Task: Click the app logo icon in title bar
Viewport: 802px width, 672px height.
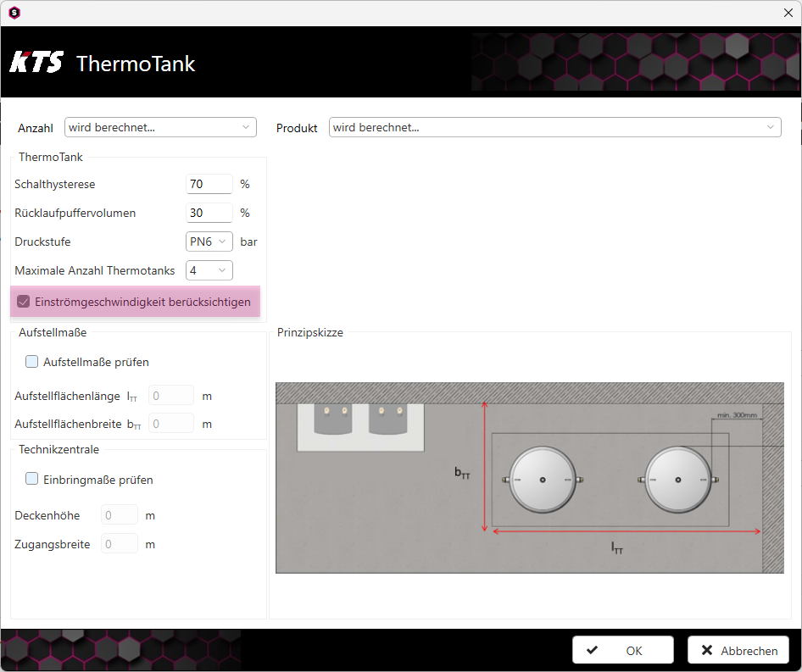Action: (14, 12)
